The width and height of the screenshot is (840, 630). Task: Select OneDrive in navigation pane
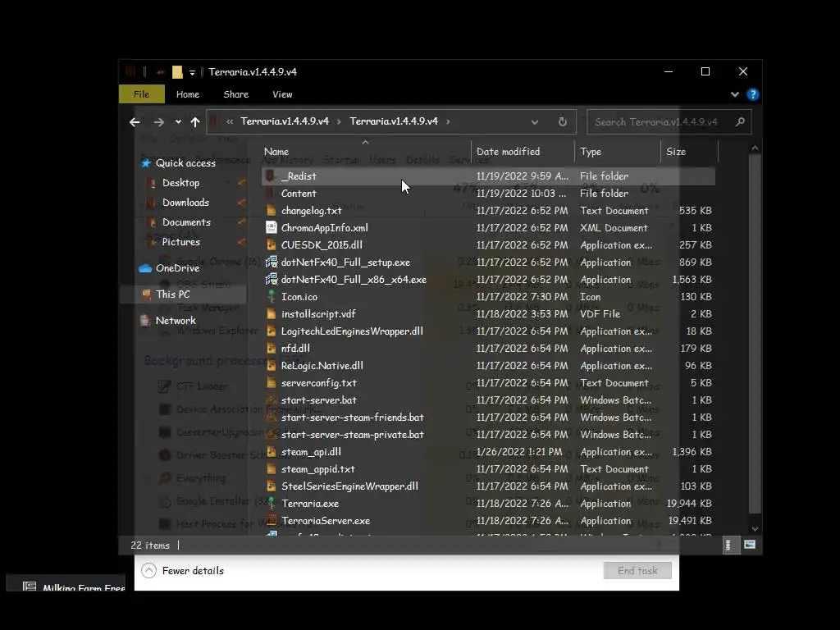[x=177, y=268]
